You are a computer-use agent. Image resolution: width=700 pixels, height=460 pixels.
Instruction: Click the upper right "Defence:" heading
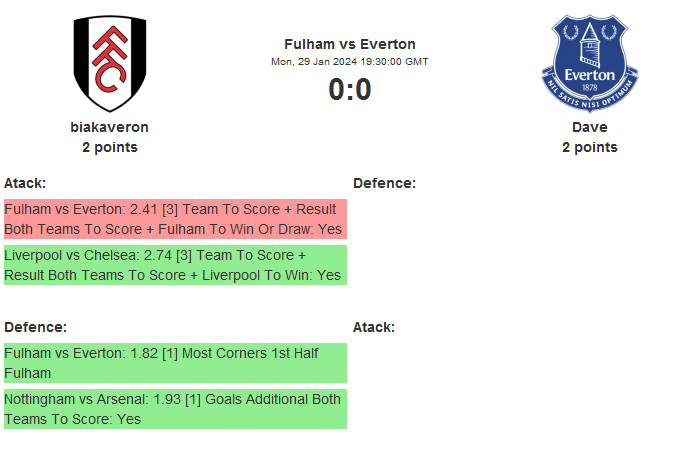[384, 183]
